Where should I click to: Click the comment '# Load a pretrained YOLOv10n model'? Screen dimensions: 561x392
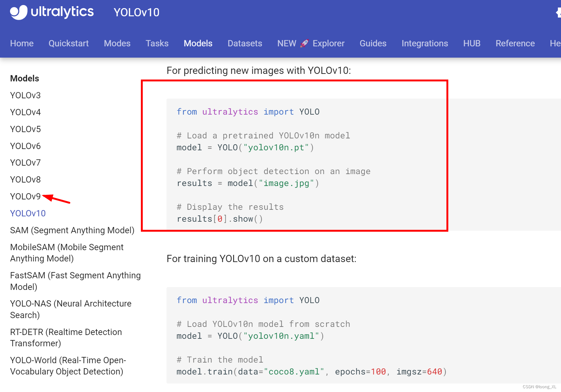(263, 136)
